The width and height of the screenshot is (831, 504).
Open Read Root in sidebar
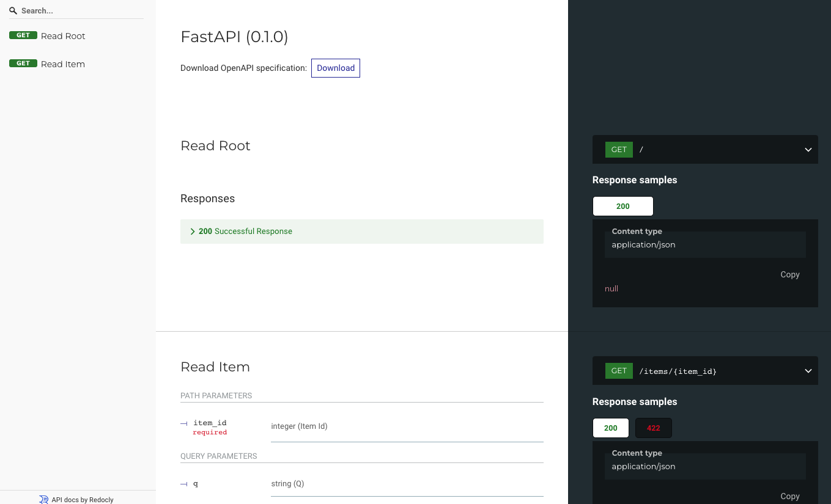point(78,36)
